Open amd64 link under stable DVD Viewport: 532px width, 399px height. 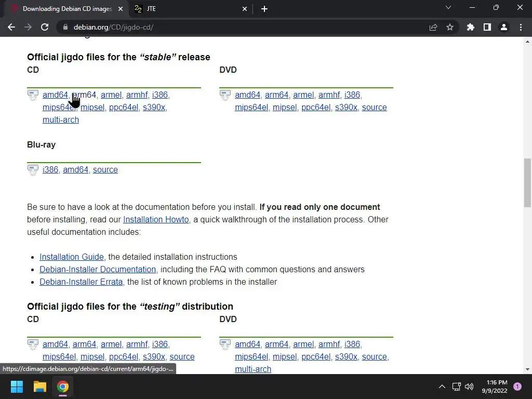point(248,95)
